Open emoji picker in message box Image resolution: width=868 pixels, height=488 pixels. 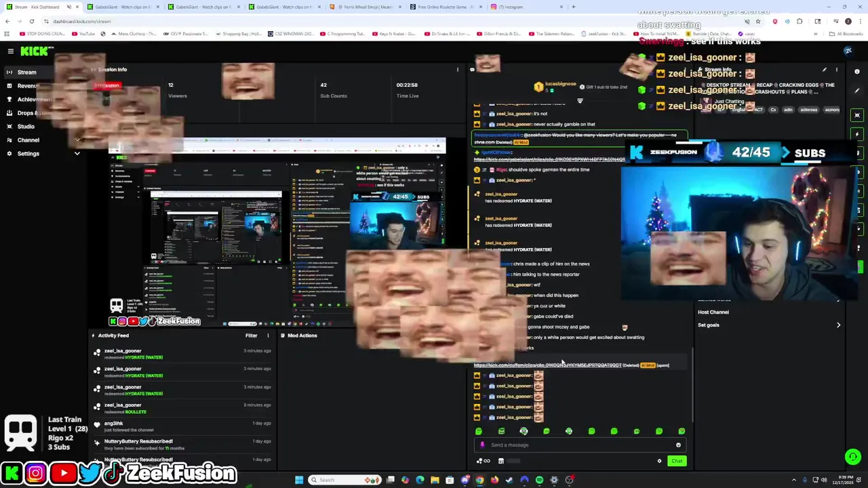click(x=678, y=445)
